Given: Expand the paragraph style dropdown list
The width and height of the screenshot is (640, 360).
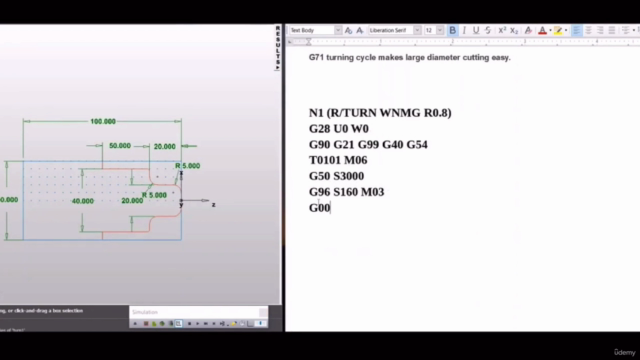Looking at the screenshot, I should pos(338,30).
